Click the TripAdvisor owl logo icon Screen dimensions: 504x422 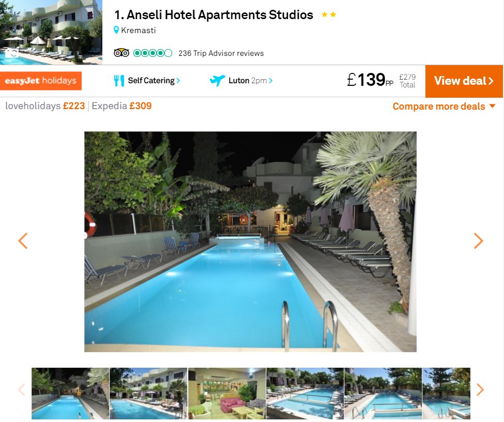point(121,53)
